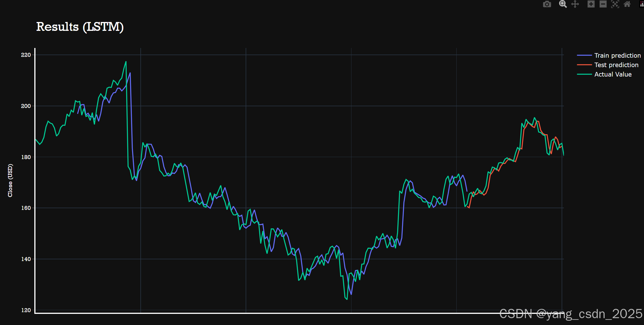The height and width of the screenshot is (325, 644).
Task: Click the 180 y-axis tick label
Action: (26, 157)
